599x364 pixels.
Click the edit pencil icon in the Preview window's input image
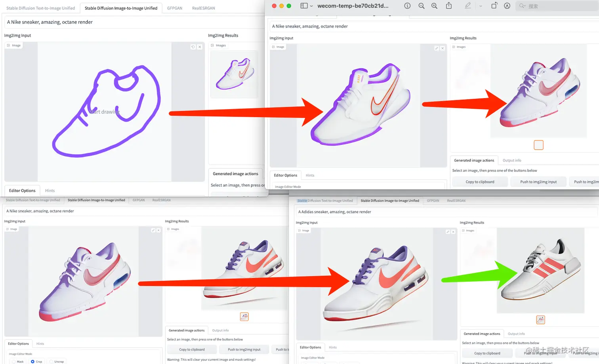pyautogui.click(x=437, y=48)
